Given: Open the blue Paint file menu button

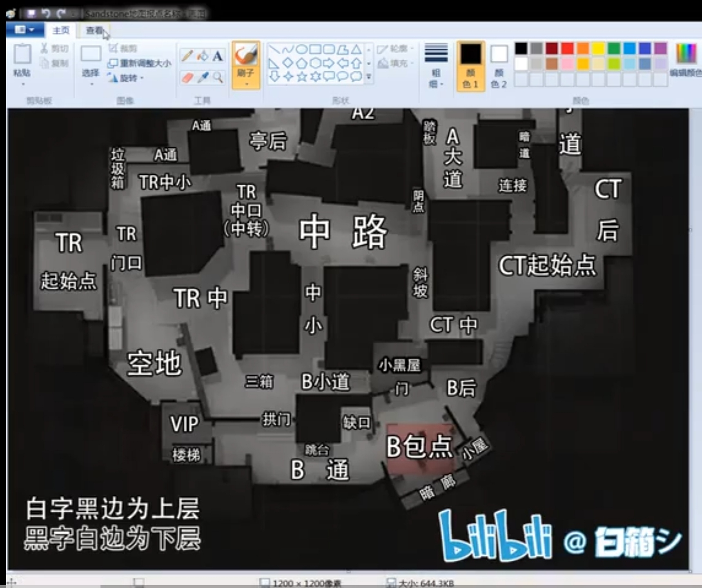Looking at the screenshot, I should pyautogui.click(x=25, y=30).
